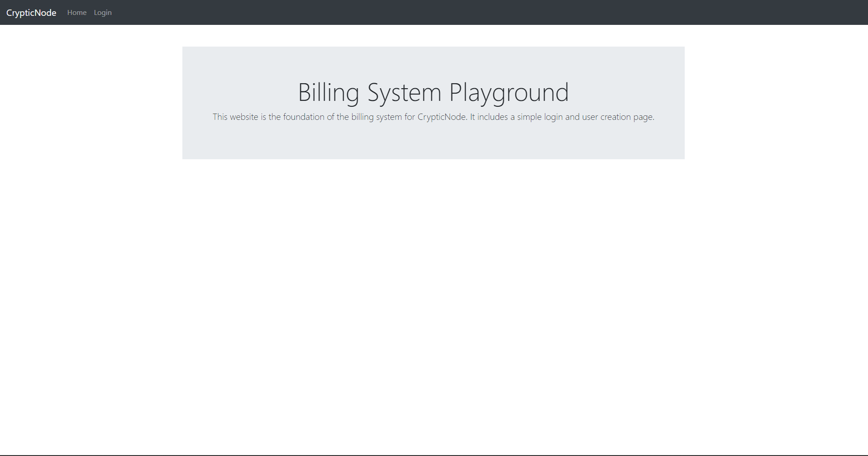Select Login in the navigation bar
Screen dimensions: 868x456
point(102,12)
